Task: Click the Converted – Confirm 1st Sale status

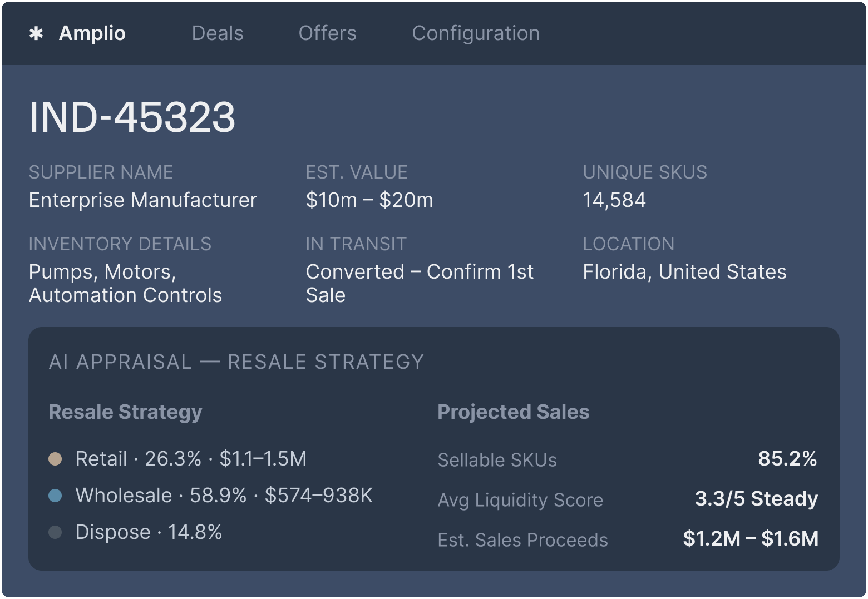Action: (420, 284)
